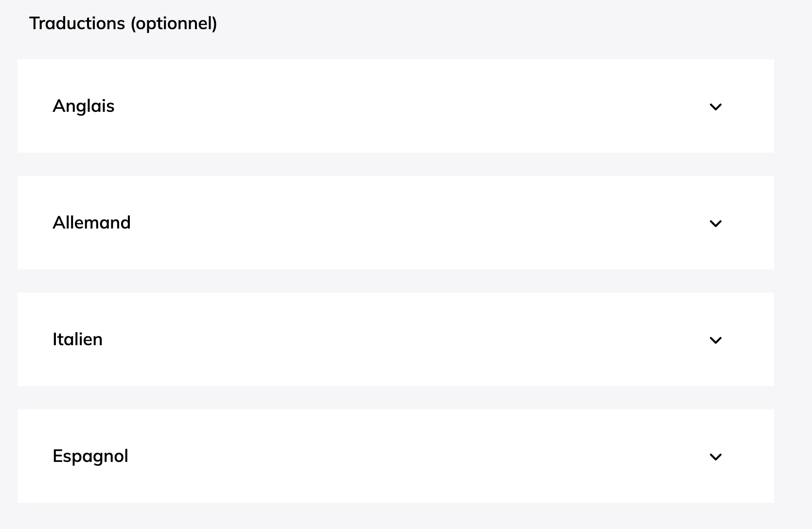Open the Italian translation dropdown arrow
This screenshot has height=529, width=812.
coord(715,340)
